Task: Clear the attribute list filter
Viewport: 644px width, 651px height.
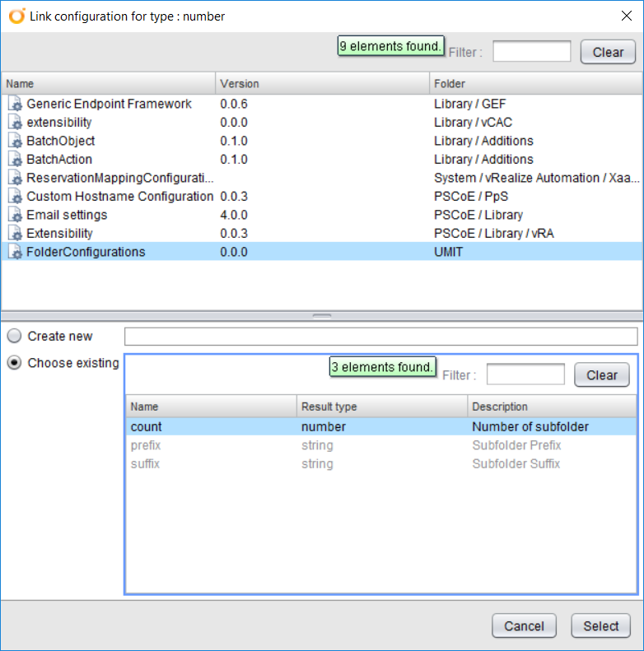Action: tap(601, 375)
